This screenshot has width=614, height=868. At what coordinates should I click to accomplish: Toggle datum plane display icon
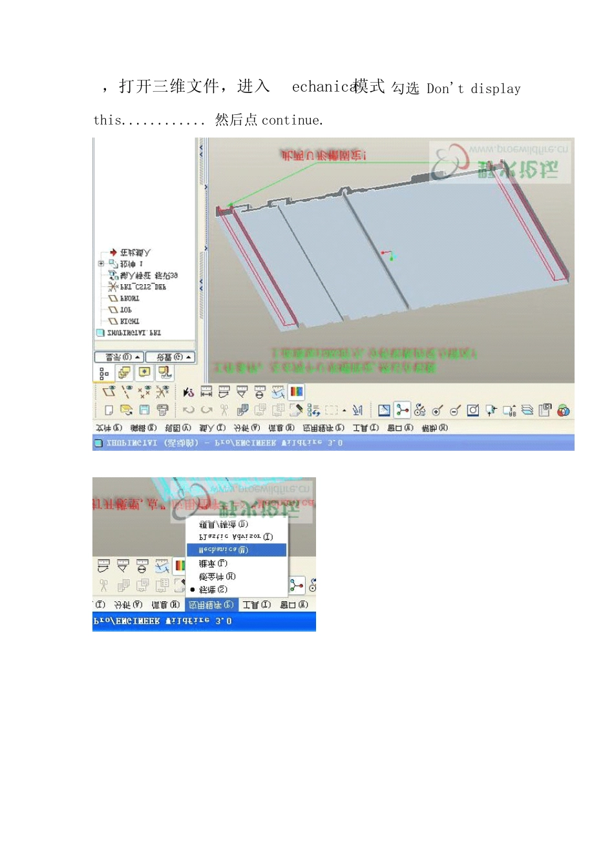pyautogui.click(x=109, y=392)
